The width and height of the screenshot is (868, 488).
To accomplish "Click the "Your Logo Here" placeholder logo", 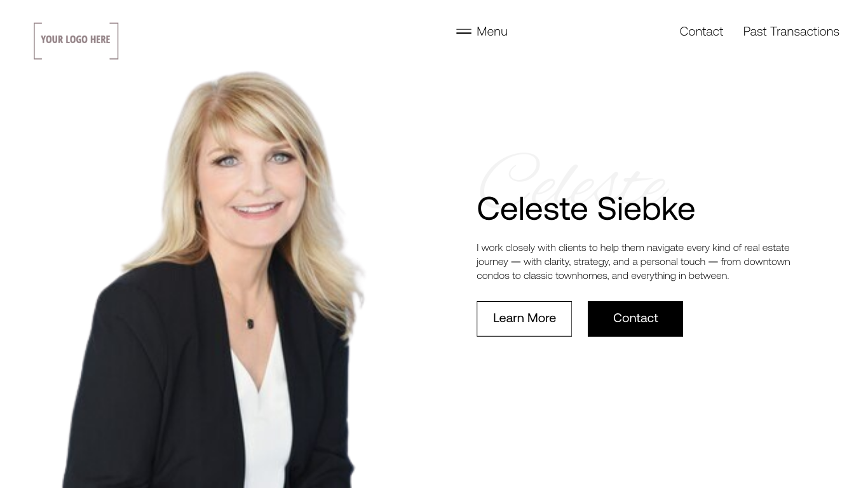I will tap(76, 41).
